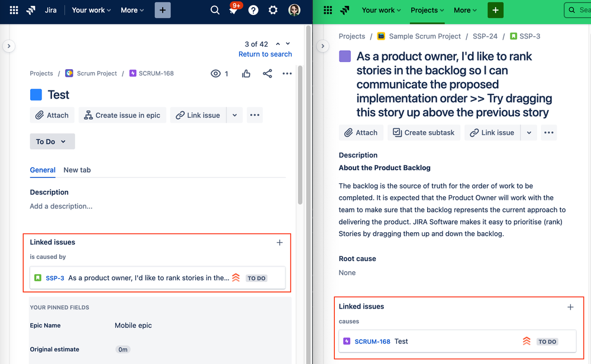Open More menu in green header
Screen dimensions: 591x364
coord(465,10)
